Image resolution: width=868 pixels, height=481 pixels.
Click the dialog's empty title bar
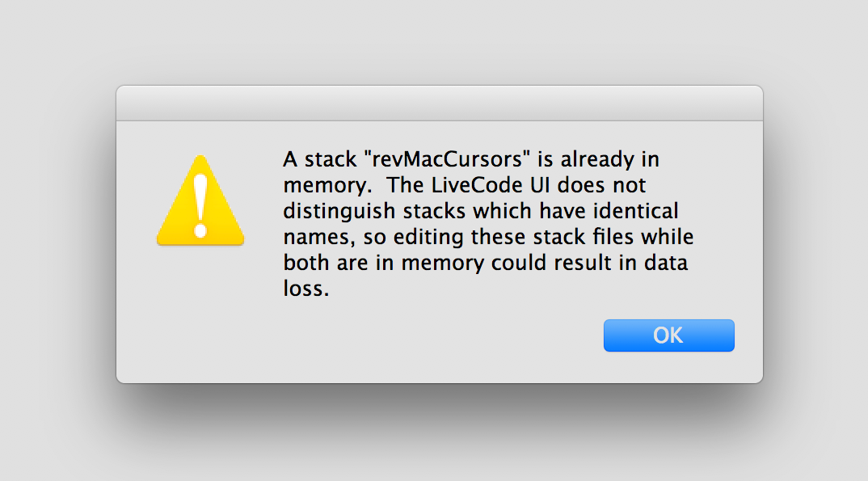tap(439, 103)
